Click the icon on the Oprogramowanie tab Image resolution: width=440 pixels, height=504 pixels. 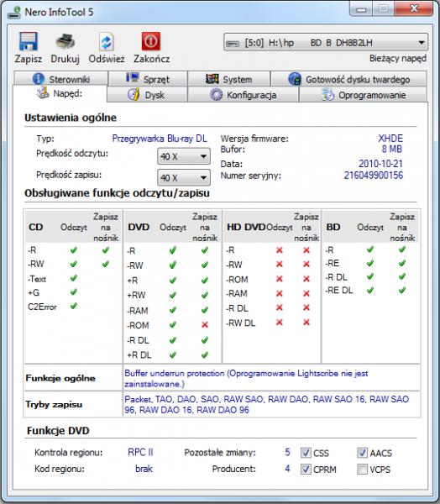[x=327, y=95]
